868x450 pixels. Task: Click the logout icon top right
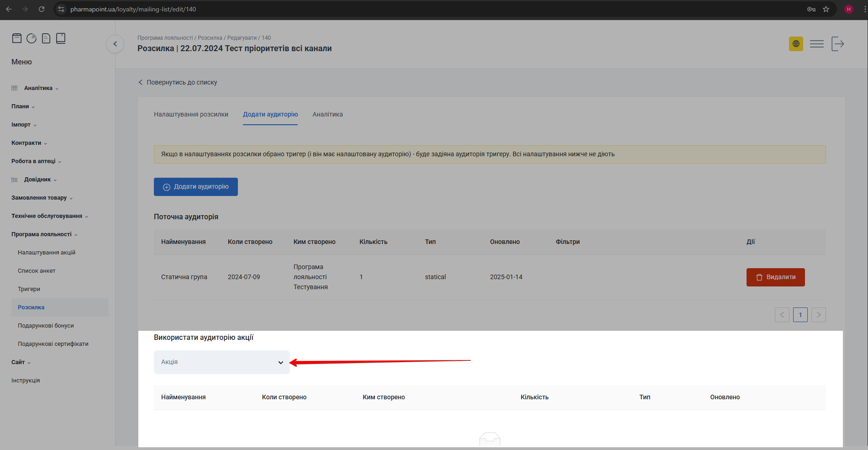tap(838, 44)
